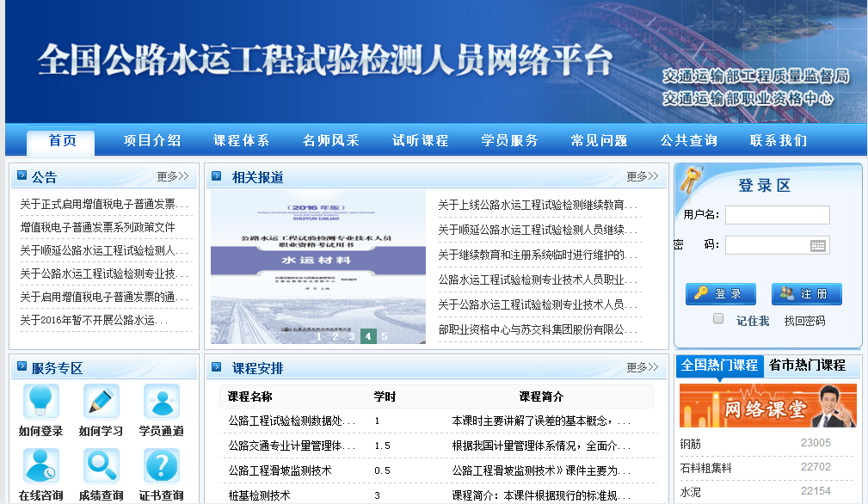Select slide 5 in the carousel pager
Viewport: 868px width, 504px height.
(385, 336)
